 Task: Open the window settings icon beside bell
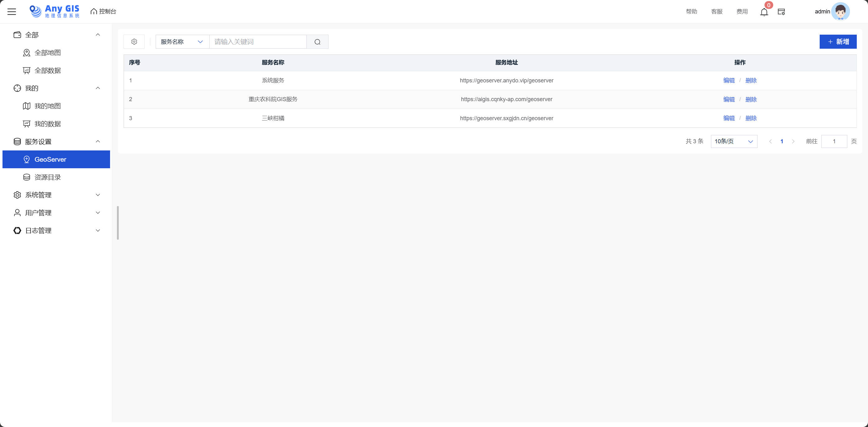coord(781,12)
